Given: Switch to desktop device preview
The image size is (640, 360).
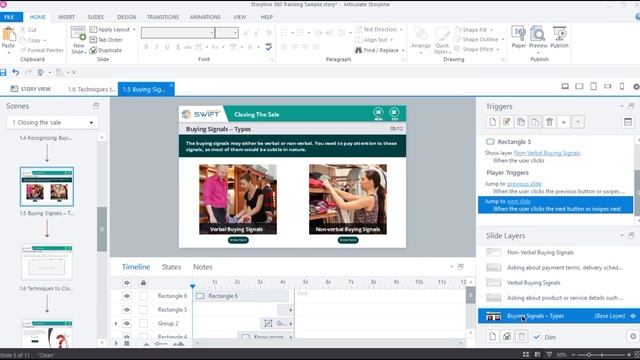Looking at the screenshot, I should point(565,87).
